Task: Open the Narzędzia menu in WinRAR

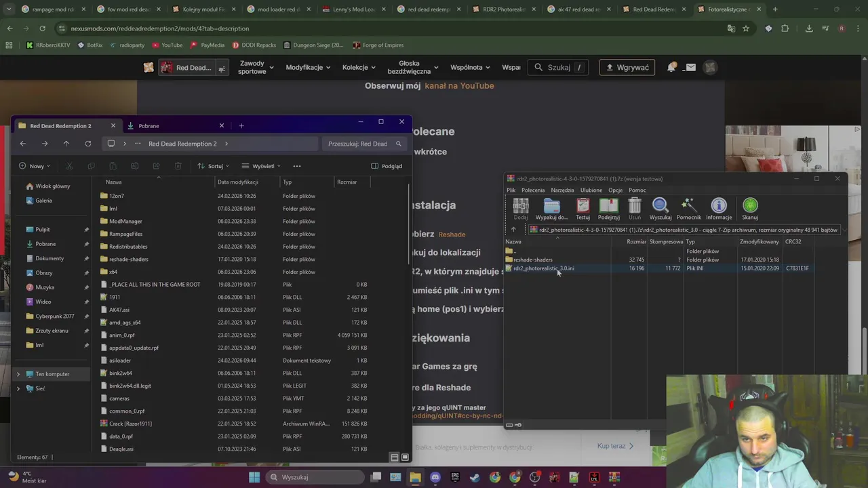Action: point(562,190)
